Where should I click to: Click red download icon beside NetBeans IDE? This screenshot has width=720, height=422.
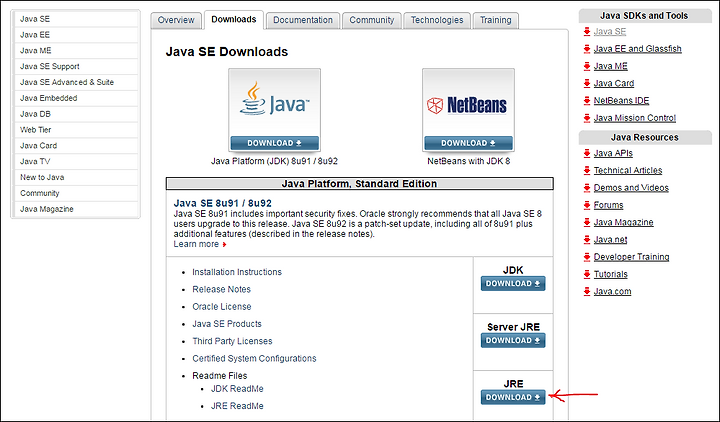coord(586,101)
